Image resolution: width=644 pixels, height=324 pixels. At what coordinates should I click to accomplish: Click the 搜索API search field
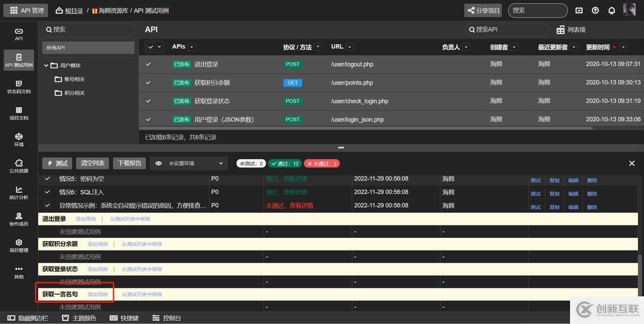(x=508, y=30)
